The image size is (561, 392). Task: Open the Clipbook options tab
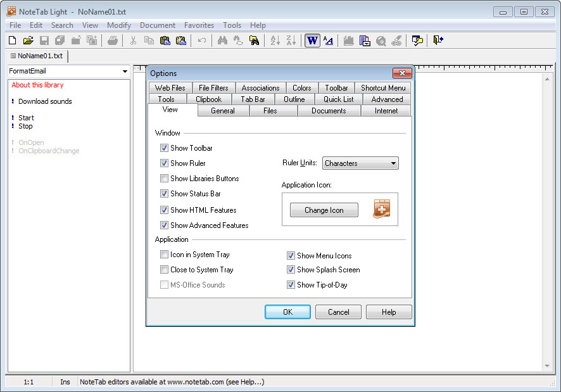208,99
